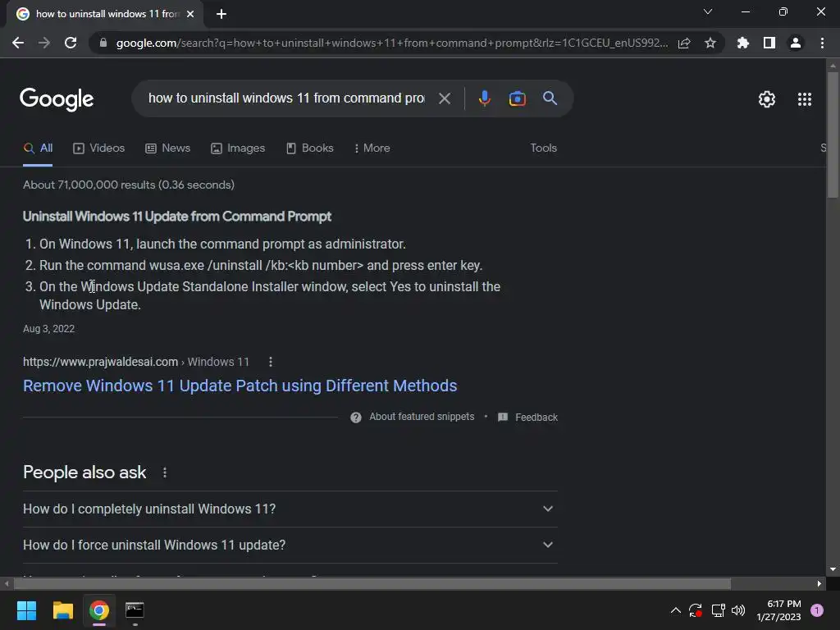This screenshot has width=840, height=630.
Task: Open People also ask options menu
Action: click(x=164, y=472)
